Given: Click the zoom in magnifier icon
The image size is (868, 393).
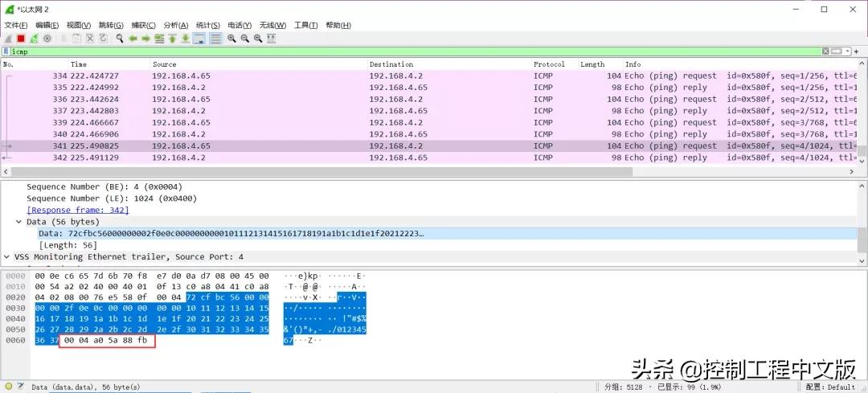Looking at the screenshot, I should [231, 38].
